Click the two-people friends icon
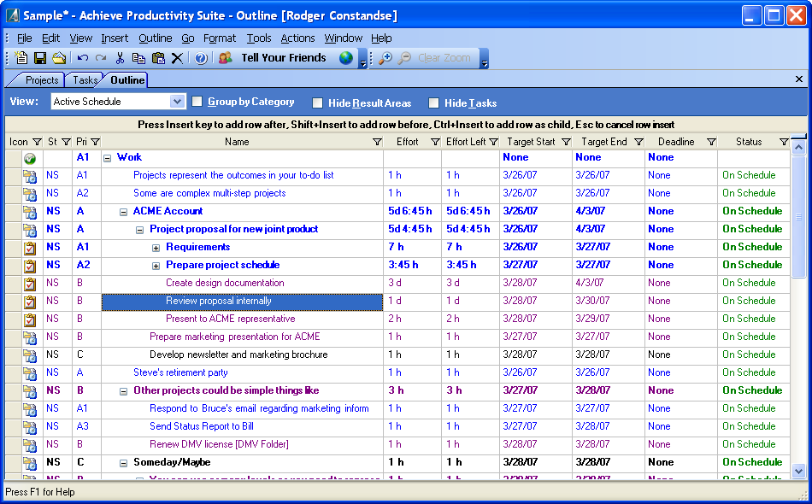The image size is (812, 504). pyautogui.click(x=226, y=58)
